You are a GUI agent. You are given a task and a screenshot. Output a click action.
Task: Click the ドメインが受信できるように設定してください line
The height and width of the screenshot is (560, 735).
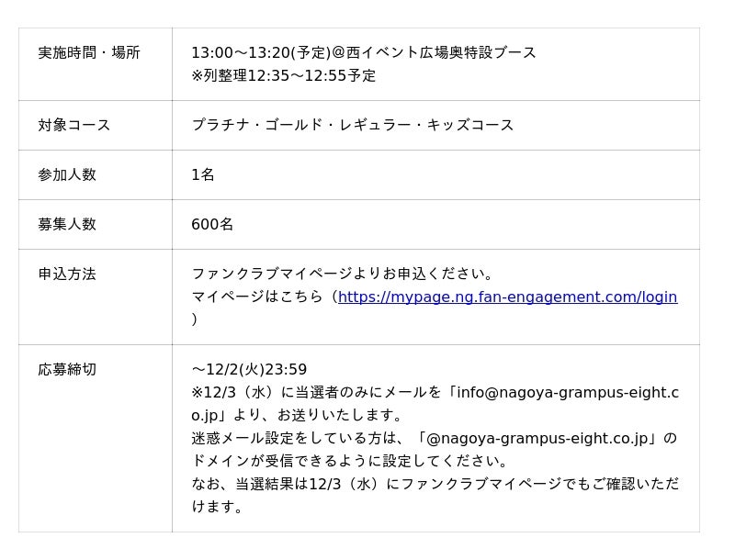click(349, 461)
